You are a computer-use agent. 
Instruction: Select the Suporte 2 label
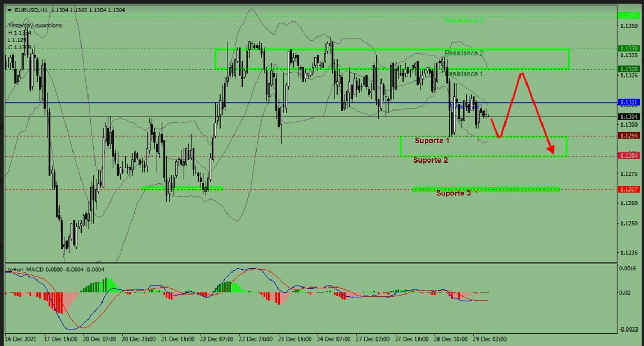click(430, 160)
